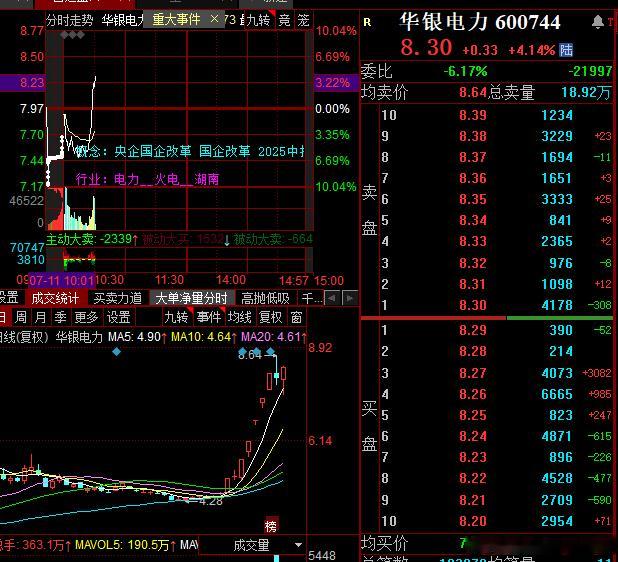Toggle 九转 in the intraday chart header
The width and height of the screenshot is (618, 562).
(259, 20)
